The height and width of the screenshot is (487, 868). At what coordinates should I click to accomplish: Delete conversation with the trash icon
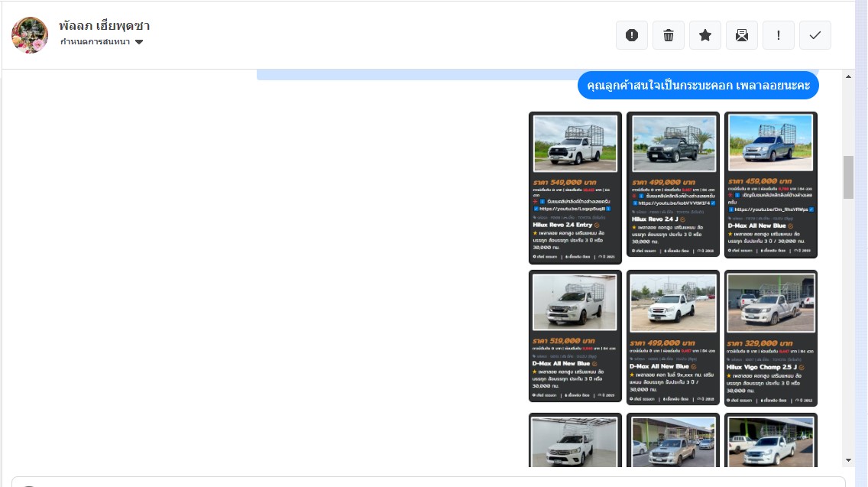click(x=669, y=35)
